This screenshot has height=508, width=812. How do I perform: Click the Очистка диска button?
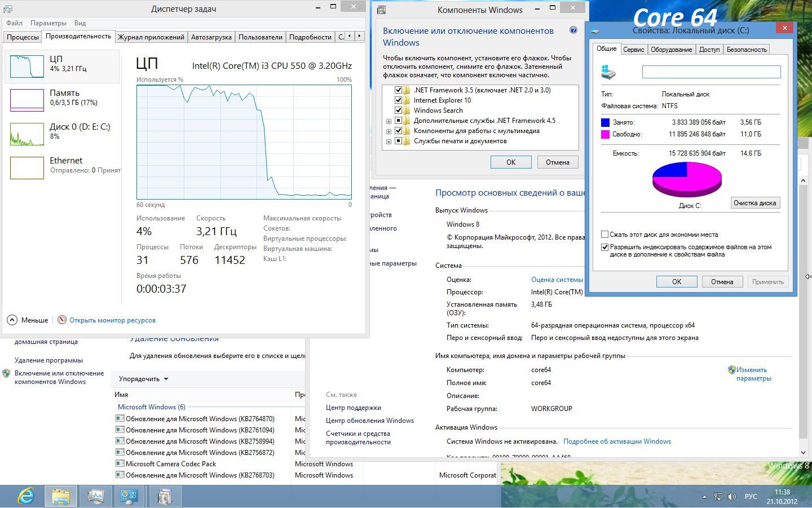pos(754,203)
